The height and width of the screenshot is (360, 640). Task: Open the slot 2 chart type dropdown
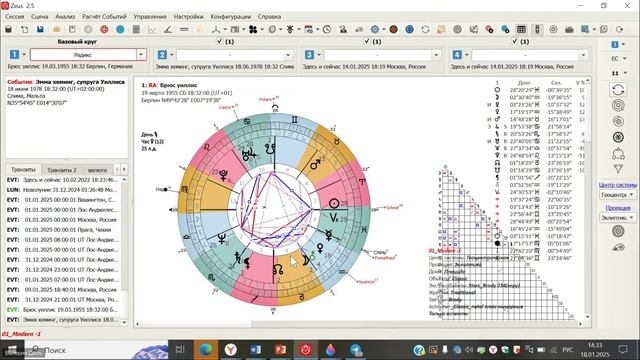pyautogui.click(x=288, y=55)
